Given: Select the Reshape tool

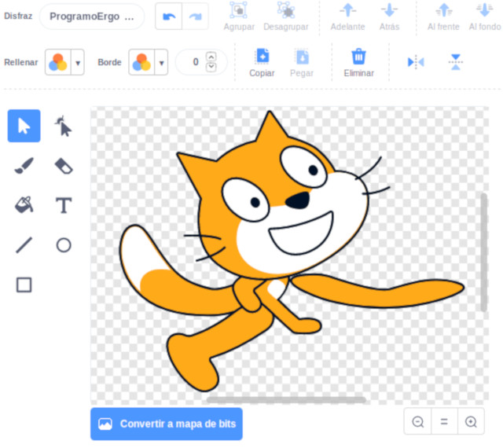Looking at the screenshot, I should tap(64, 126).
